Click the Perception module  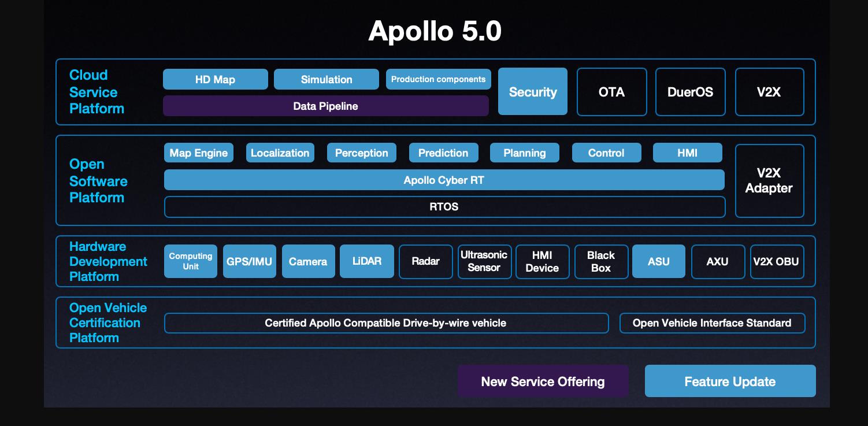coord(362,153)
